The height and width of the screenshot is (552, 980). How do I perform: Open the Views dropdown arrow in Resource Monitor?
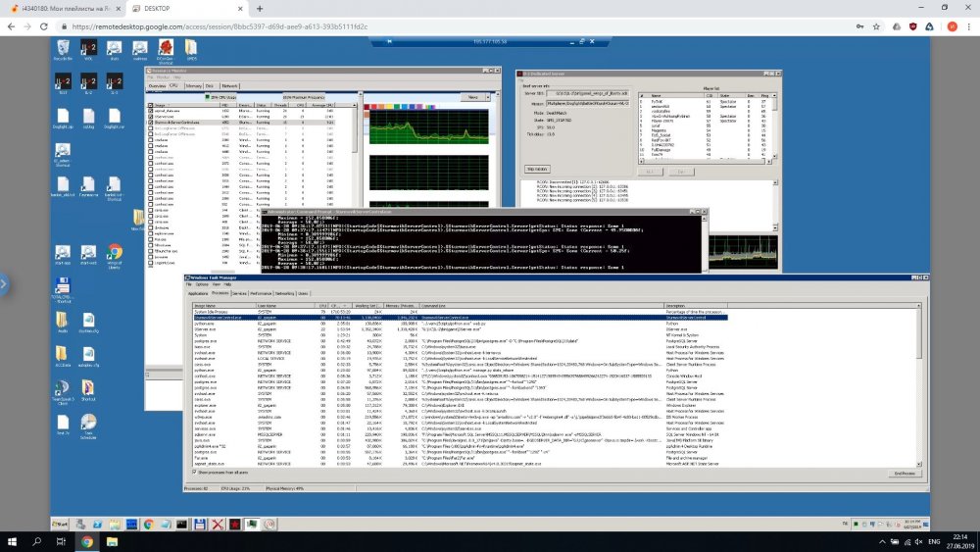[x=488, y=97]
